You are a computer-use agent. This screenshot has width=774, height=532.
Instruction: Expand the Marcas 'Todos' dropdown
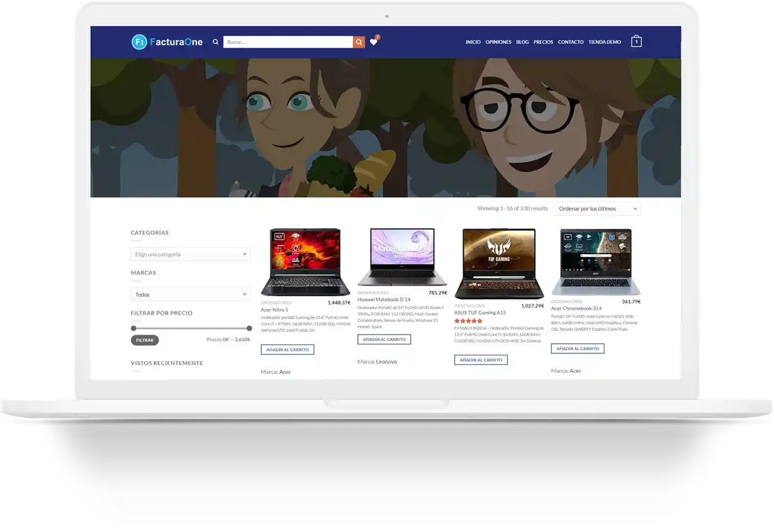[x=190, y=295]
